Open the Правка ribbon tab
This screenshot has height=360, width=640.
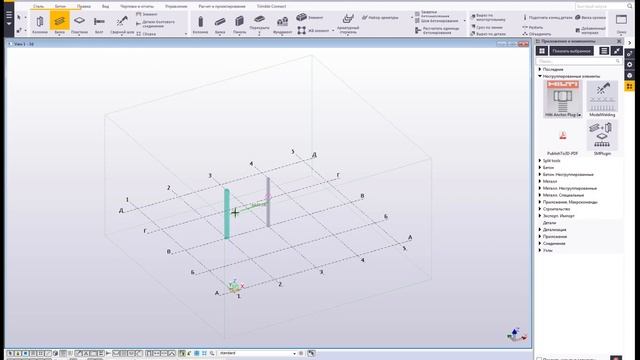84,7
